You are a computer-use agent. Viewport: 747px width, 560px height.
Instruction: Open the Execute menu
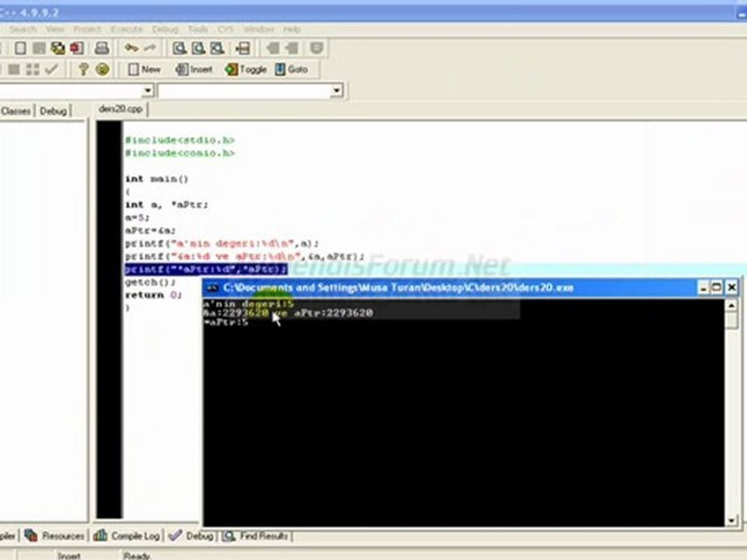tap(127, 30)
